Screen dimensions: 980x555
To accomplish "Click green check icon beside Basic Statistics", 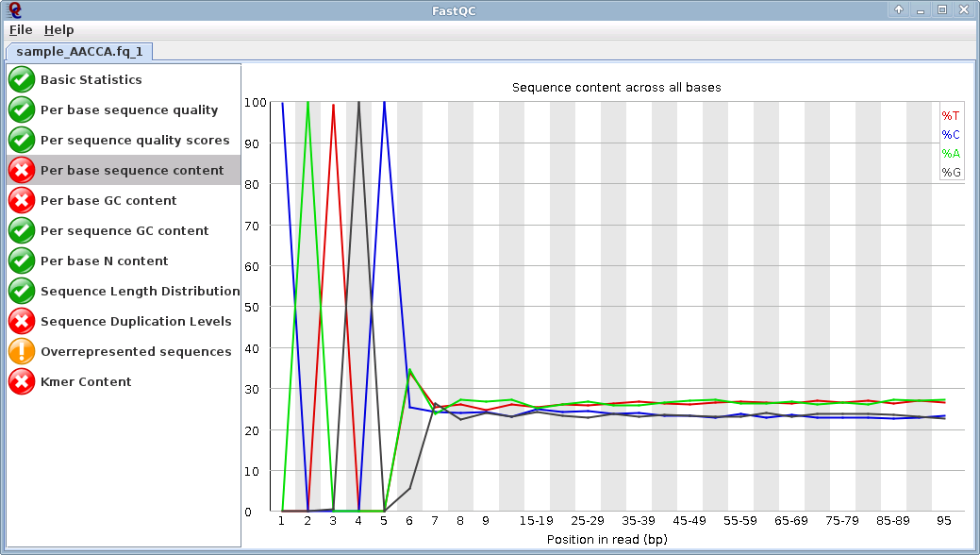I will [x=22, y=79].
